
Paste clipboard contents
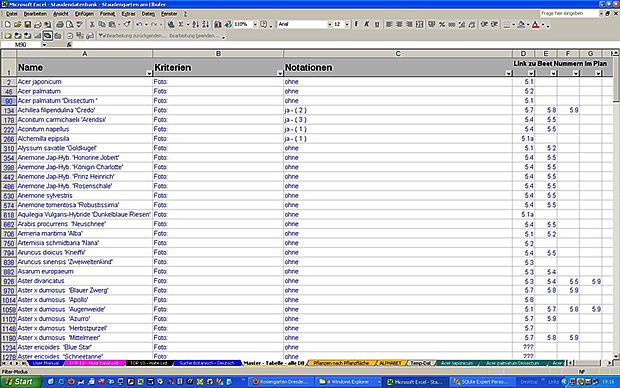[x=112, y=25]
